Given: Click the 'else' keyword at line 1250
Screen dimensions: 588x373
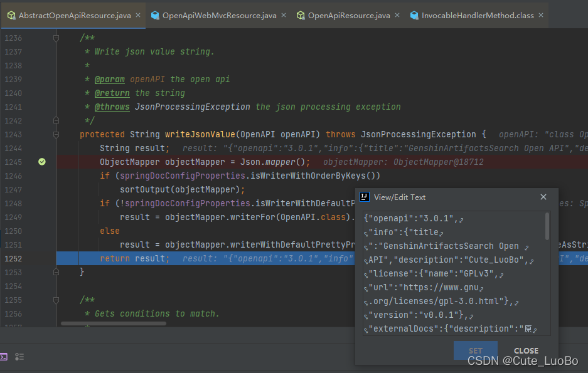Looking at the screenshot, I should pyautogui.click(x=109, y=231).
